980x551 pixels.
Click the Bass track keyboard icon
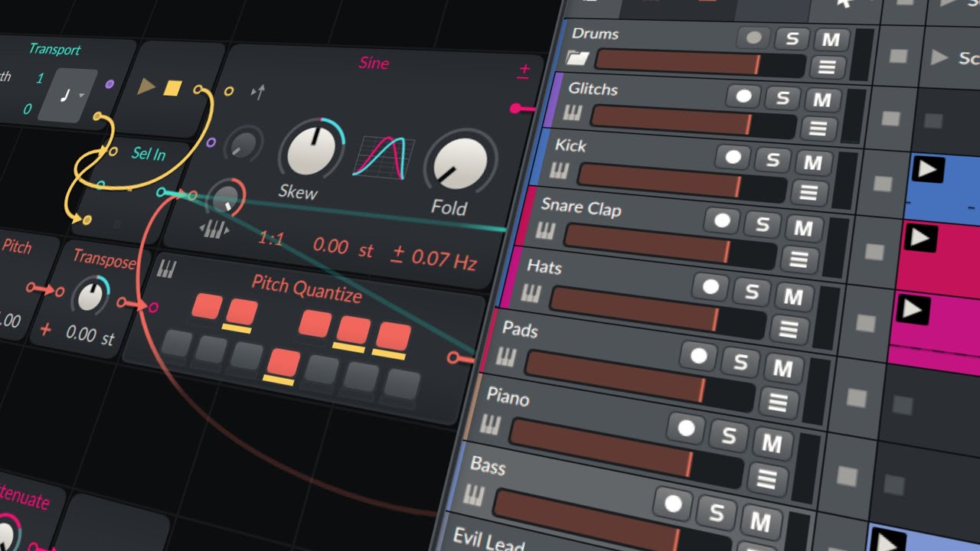(x=473, y=497)
